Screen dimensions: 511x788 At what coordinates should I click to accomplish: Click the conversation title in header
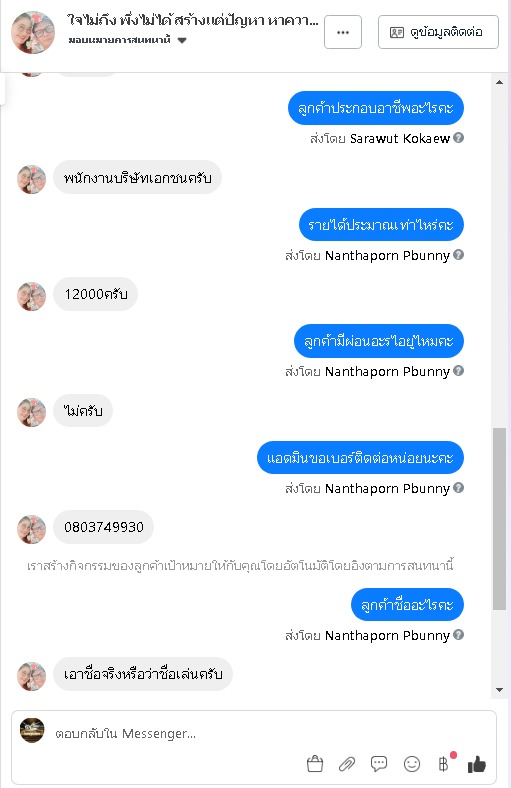[192, 20]
